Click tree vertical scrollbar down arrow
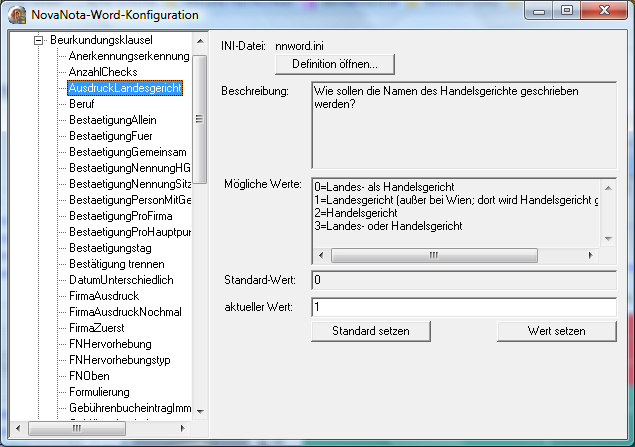Image resolution: width=635 pixels, height=447 pixels. [200, 412]
